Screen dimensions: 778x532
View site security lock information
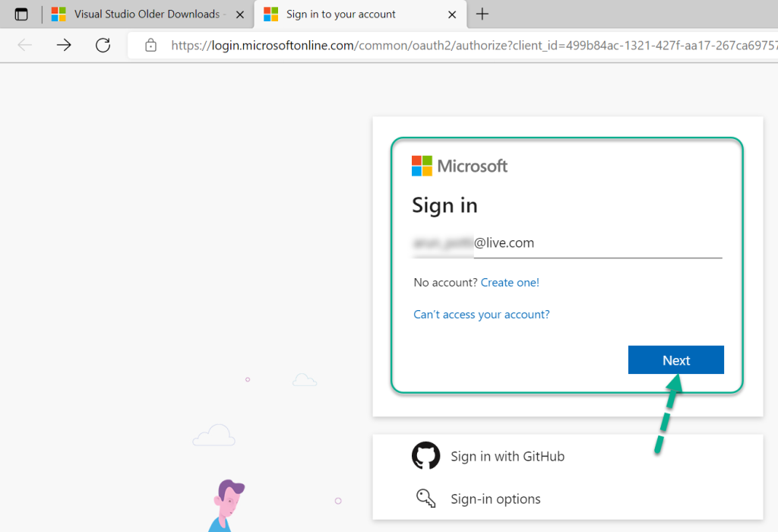151,46
